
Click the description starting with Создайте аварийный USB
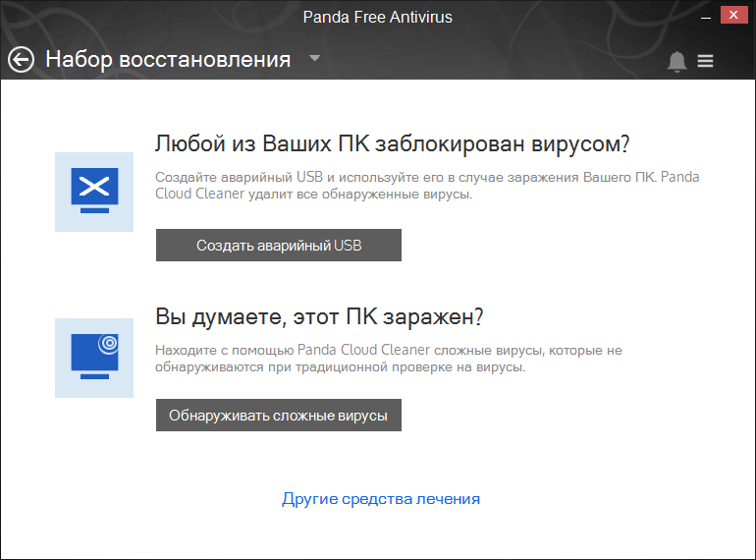tap(427, 186)
